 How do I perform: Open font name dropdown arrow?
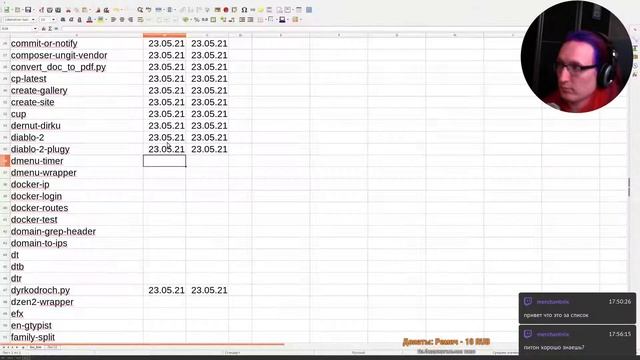point(33,20)
